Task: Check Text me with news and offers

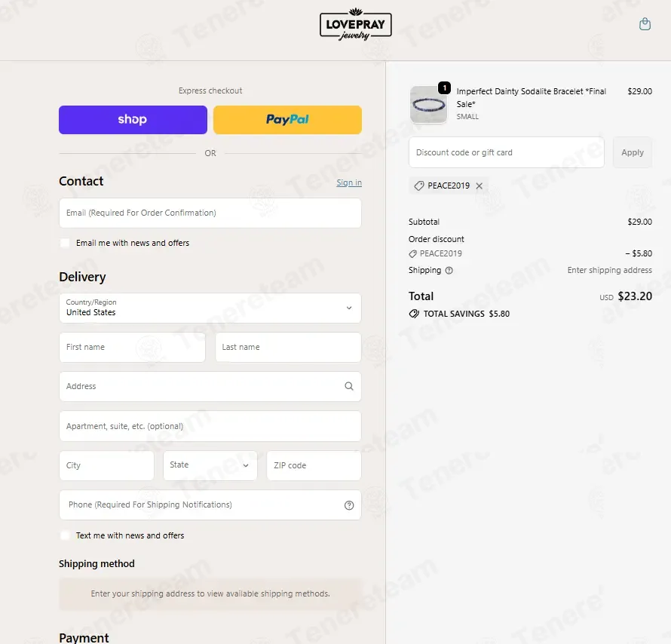Action: [65, 535]
